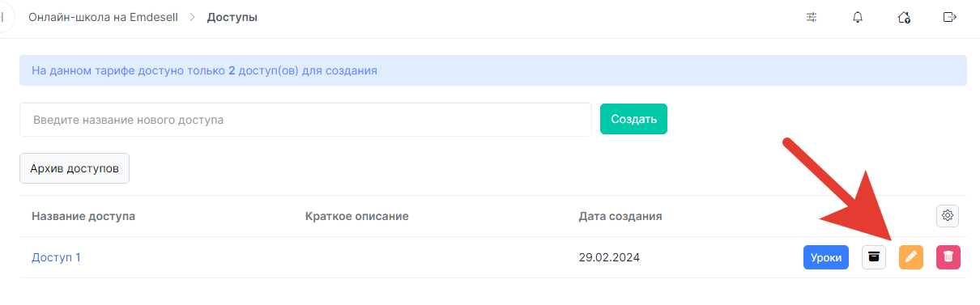Click the logout icon in the header
Screen dimensions: 980x305
(x=950, y=17)
